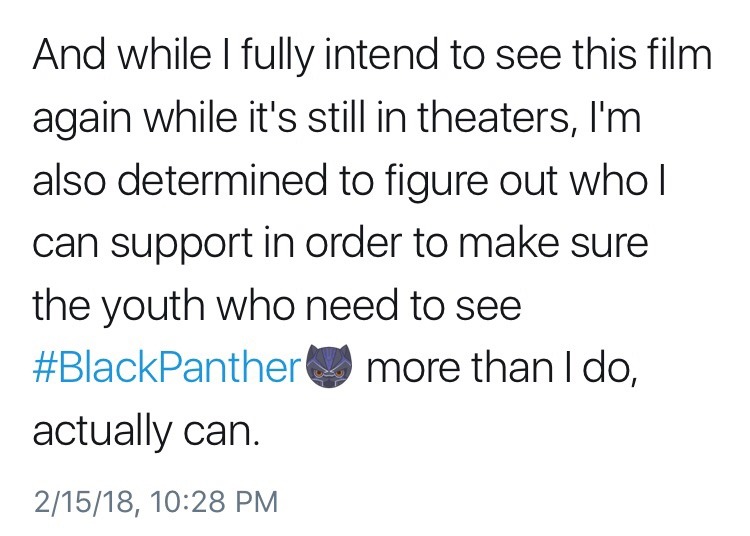
Task: Click the line 'the youth who need to see'
Action: point(277,307)
